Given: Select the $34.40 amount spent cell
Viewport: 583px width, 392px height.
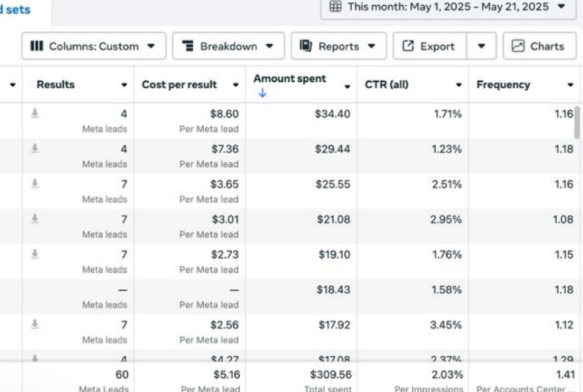Looking at the screenshot, I should [332, 114].
